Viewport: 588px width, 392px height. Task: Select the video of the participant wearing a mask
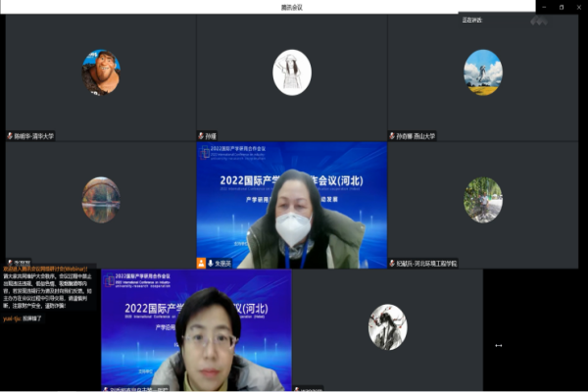291,206
